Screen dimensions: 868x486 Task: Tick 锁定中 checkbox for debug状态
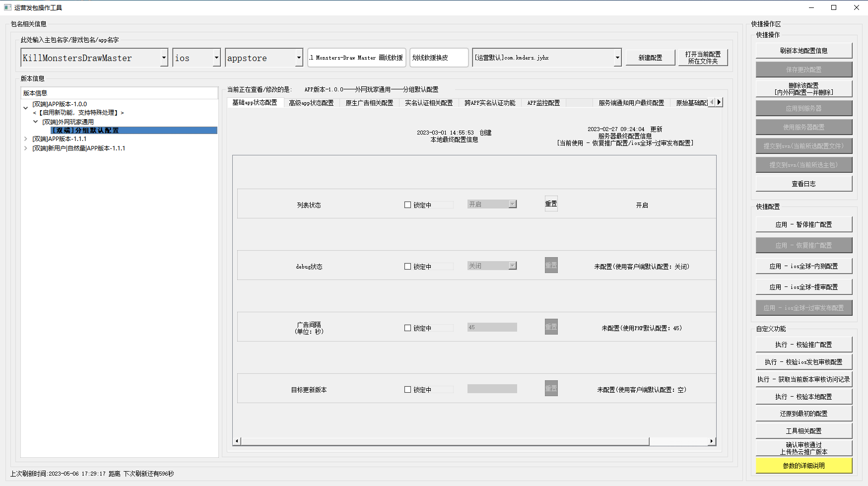point(407,266)
